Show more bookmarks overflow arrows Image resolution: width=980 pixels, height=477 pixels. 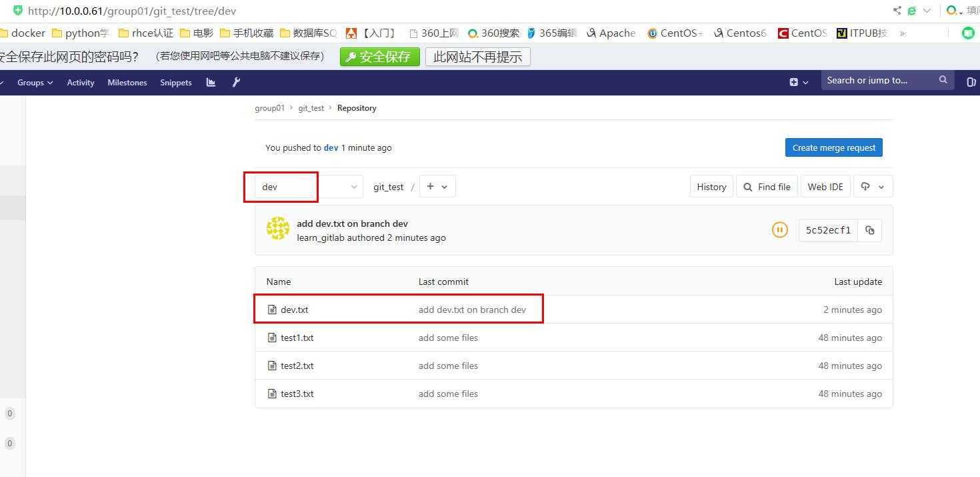tap(902, 33)
